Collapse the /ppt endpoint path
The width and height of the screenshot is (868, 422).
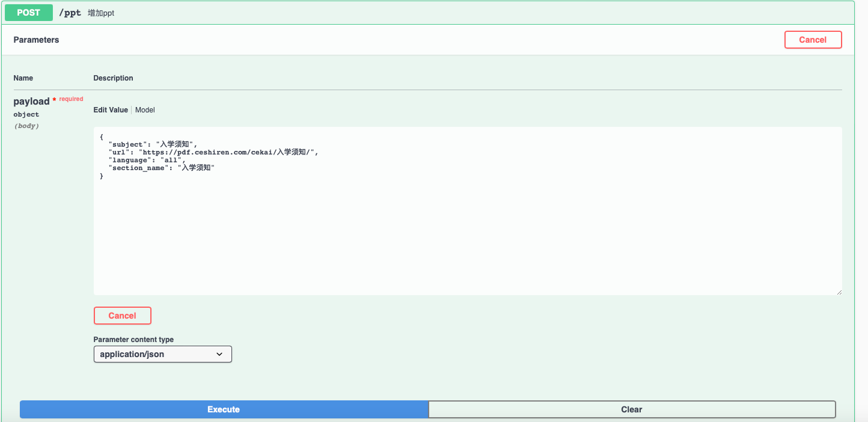tap(70, 13)
